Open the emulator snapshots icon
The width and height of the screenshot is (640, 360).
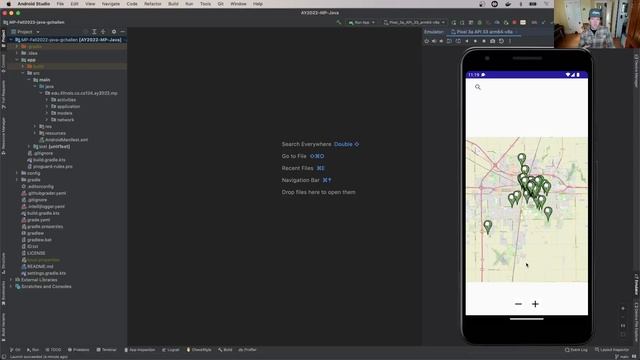tap(501, 41)
